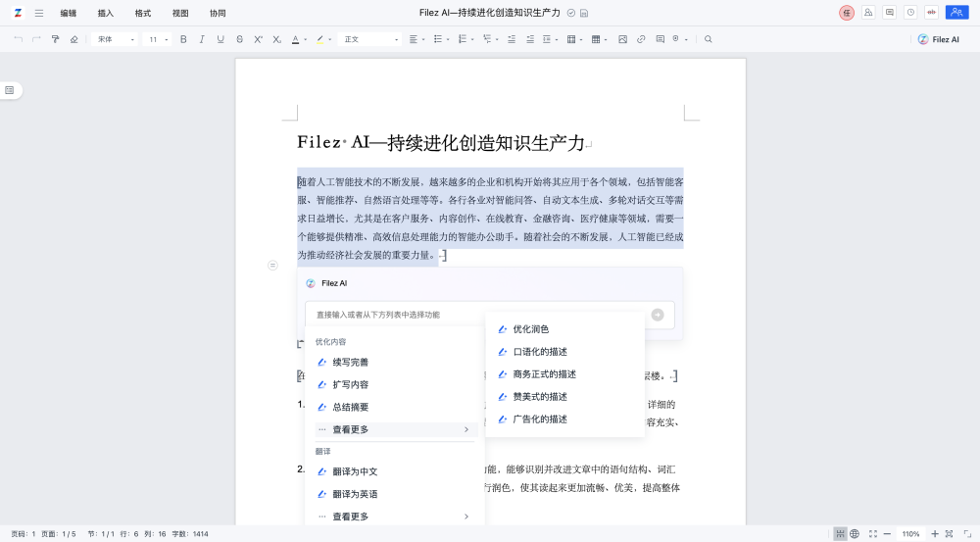The height and width of the screenshot is (542, 980).
Task: Open the 协同 menu
Action: (x=218, y=13)
